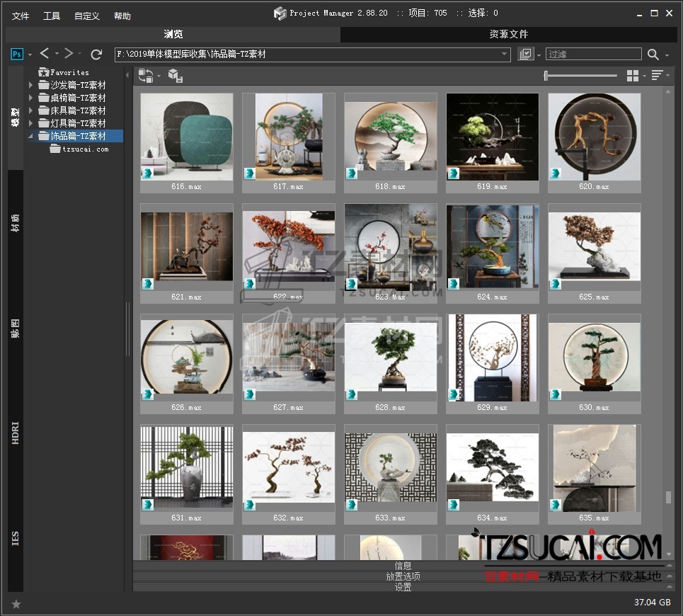Go forward with the right arrow
The height and width of the screenshot is (616, 683).
(x=69, y=54)
